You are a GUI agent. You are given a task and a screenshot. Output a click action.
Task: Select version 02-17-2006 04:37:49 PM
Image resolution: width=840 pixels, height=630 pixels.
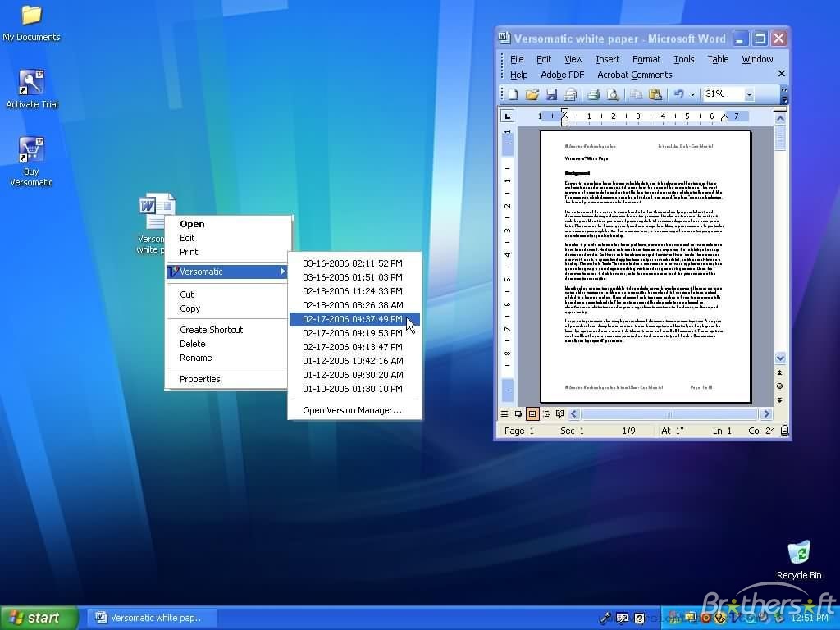[x=354, y=319]
